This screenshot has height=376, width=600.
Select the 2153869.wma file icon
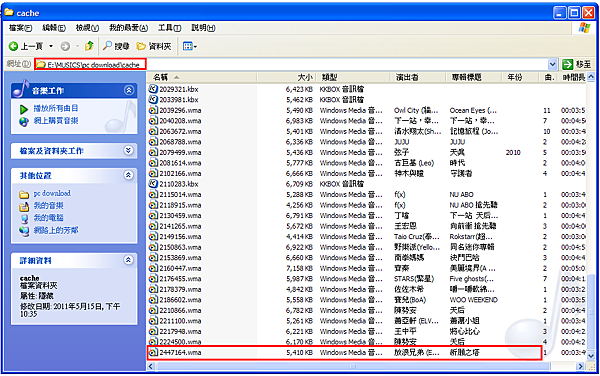(153, 257)
